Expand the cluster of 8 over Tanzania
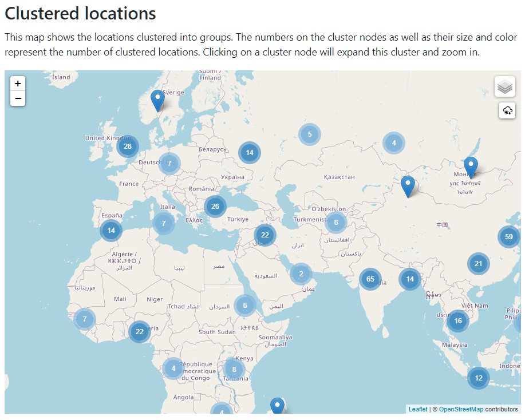Screen dimensions: 529x420 click(234, 369)
